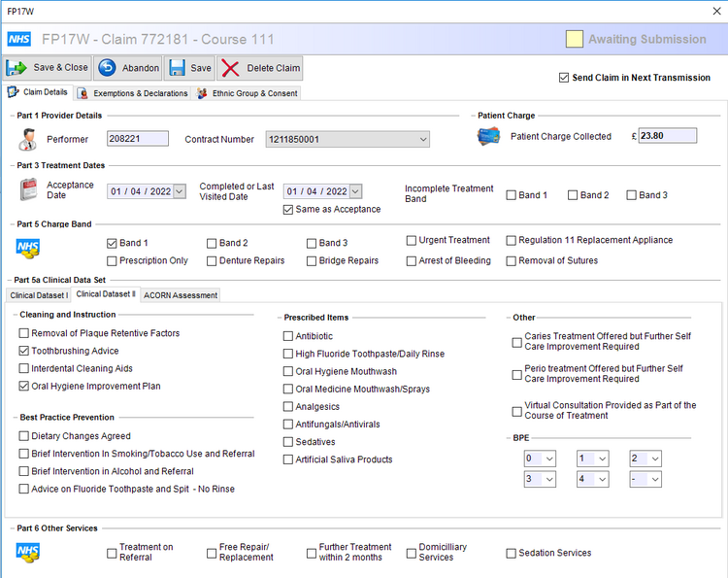
Task: Open the ACORN Assessment tab
Action: (181, 295)
